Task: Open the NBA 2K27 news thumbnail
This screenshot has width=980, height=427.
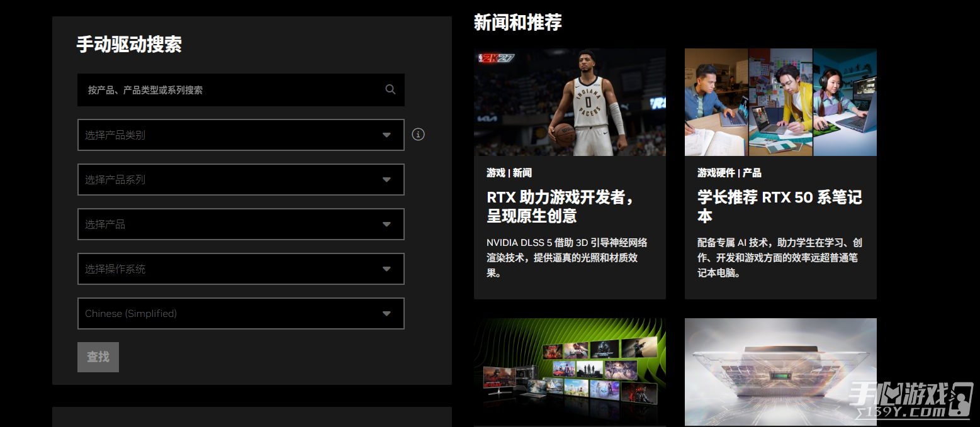Action: click(570, 102)
